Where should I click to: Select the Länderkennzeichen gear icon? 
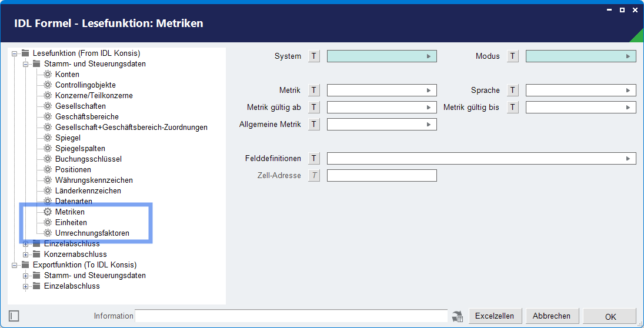click(48, 190)
